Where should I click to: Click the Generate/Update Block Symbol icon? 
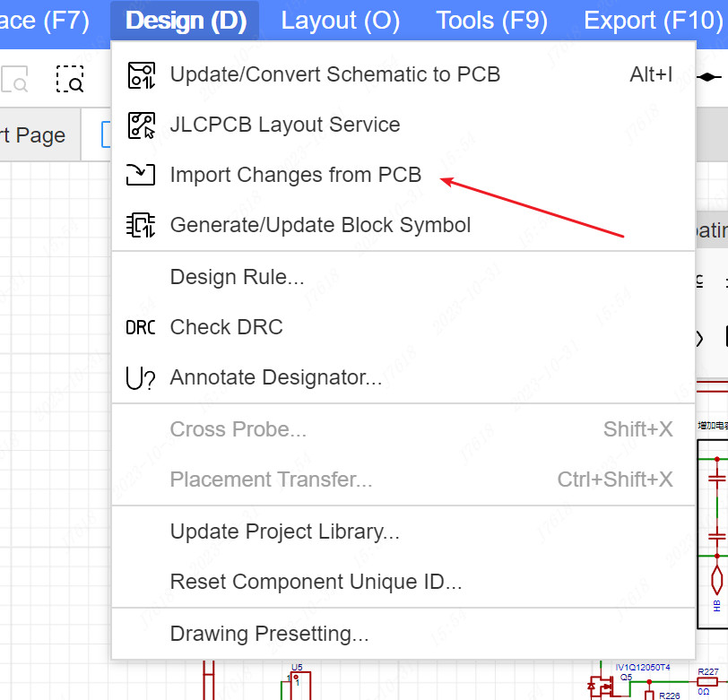(141, 225)
